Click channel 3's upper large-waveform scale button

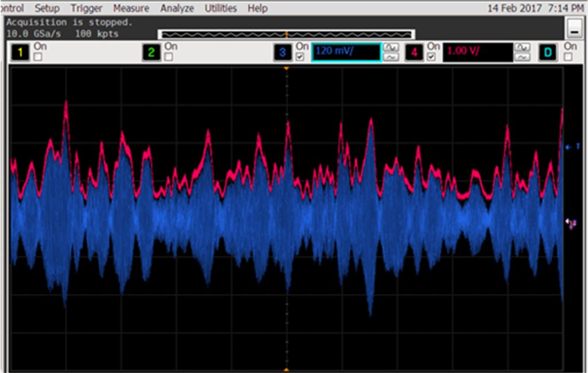pyautogui.click(x=390, y=47)
